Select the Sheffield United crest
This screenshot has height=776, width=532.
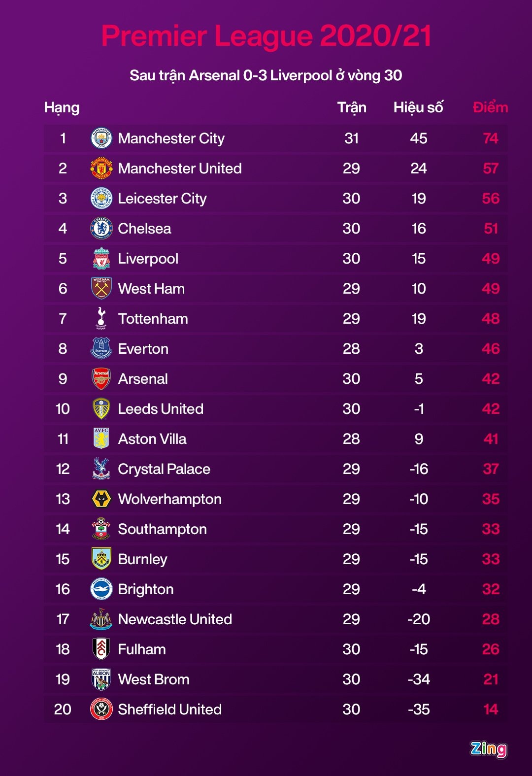point(101,709)
